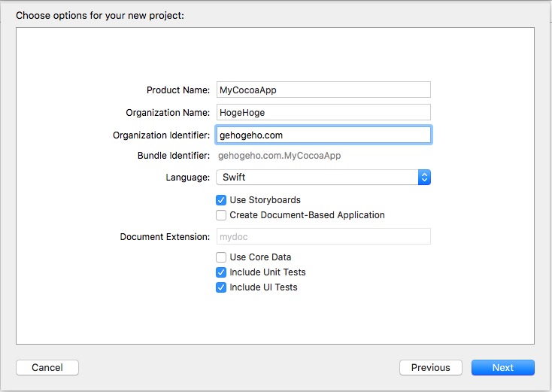This screenshot has width=552, height=392.
Task: Click the Document Extension field
Action: (x=323, y=236)
